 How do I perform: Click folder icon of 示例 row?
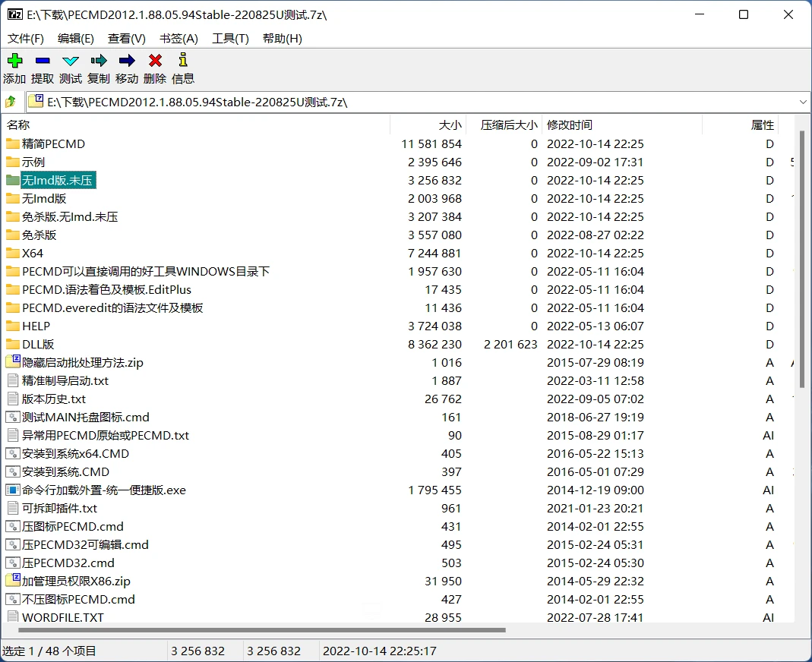coord(12,162)
